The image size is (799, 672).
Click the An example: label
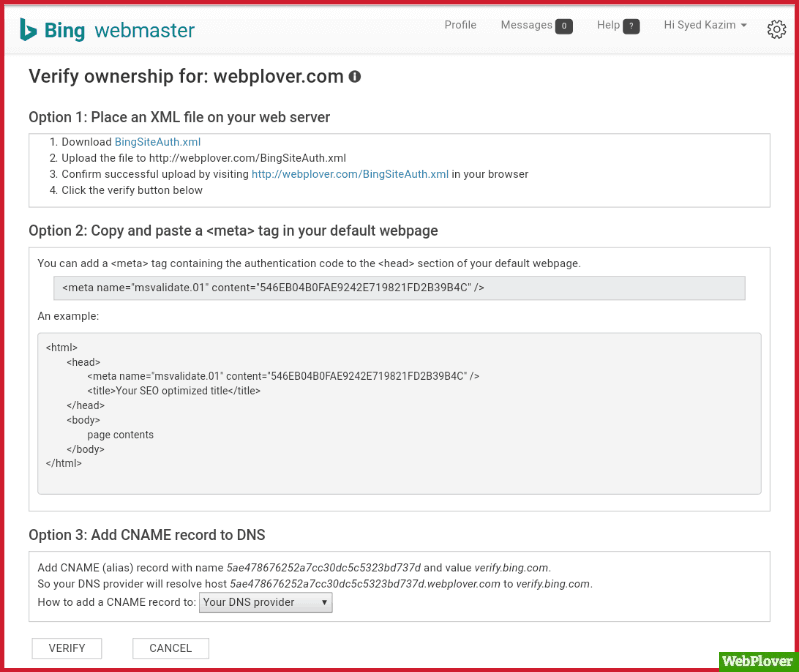click(x=68, y=316)
